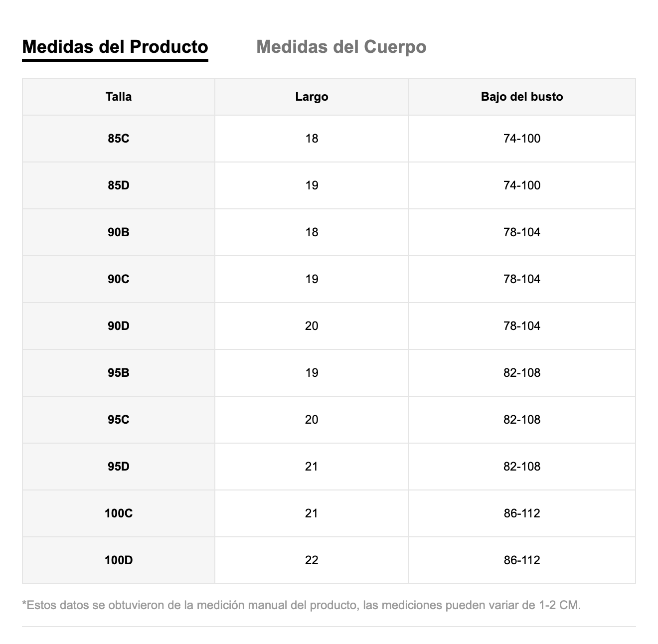Select the 90D size row label

tap(119, 326)
